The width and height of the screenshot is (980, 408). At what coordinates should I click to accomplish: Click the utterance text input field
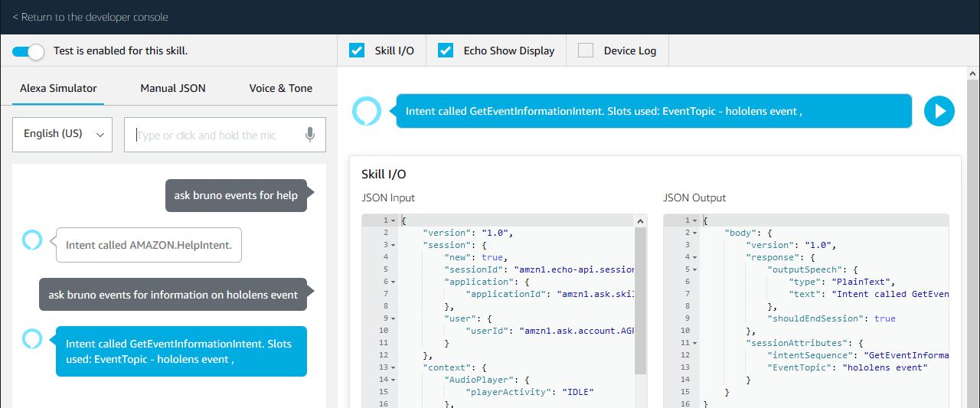pos(214,135)
